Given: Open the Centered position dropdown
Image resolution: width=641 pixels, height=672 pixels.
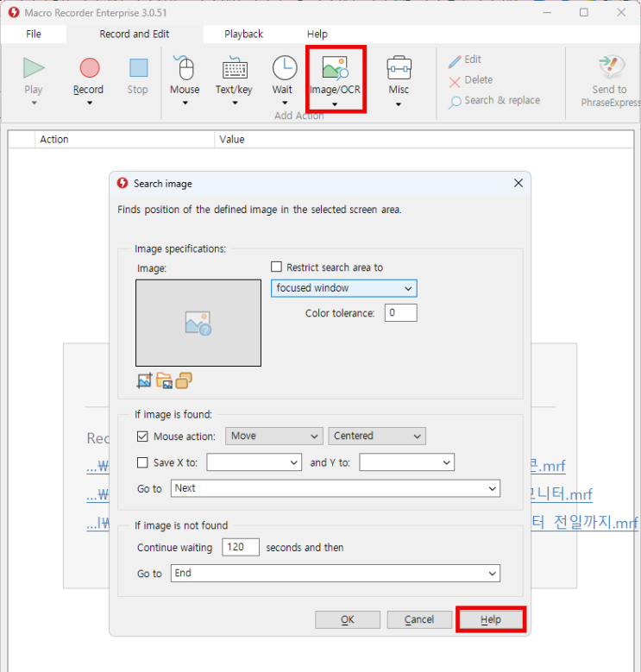Looking at the screenshot, I should click(x=377, y=436).
